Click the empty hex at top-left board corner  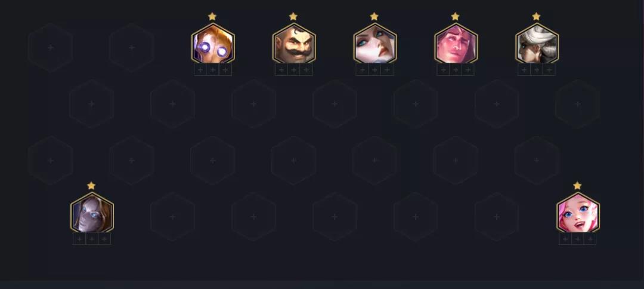pos(51,48)
